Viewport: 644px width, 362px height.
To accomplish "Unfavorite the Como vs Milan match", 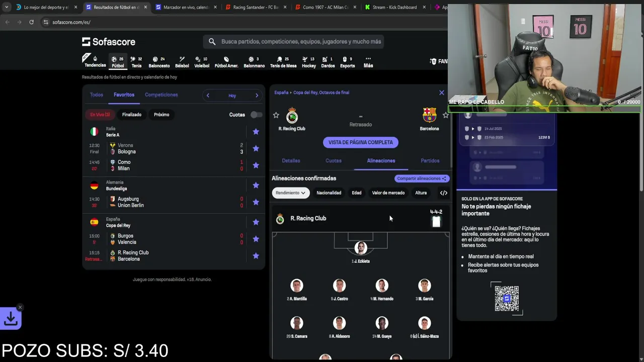I will pos(256,165).
